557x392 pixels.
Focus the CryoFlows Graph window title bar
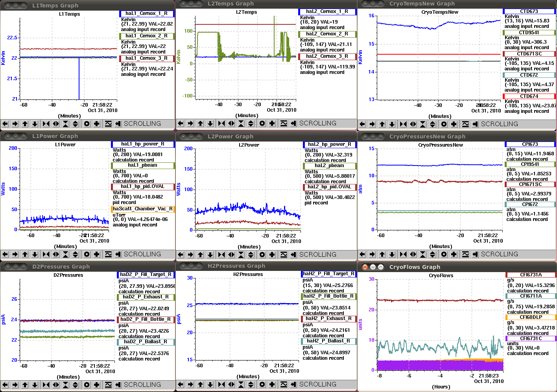click(457, 267)
